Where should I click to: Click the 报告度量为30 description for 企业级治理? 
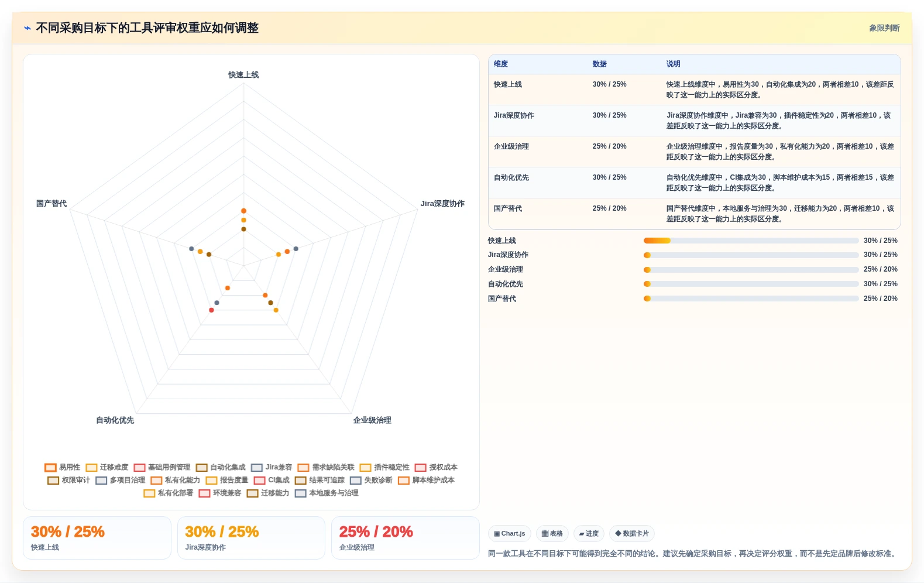(x=780, y=152)
